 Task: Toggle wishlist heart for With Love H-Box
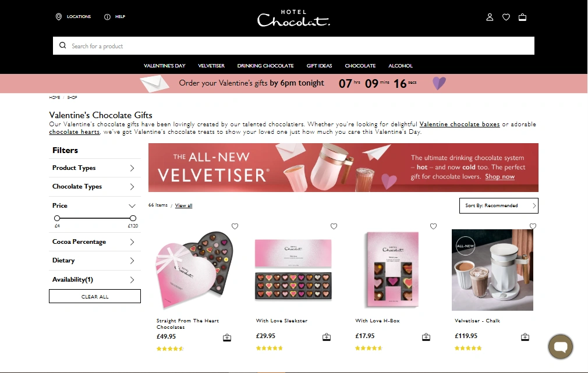[x=434, y=226]
